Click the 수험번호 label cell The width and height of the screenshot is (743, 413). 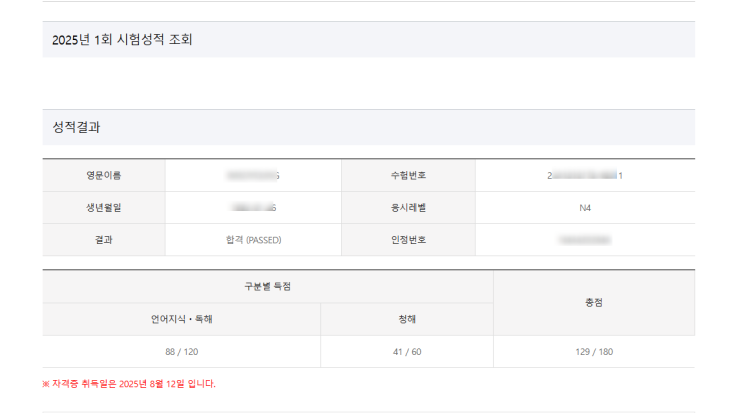pos(408,176)
